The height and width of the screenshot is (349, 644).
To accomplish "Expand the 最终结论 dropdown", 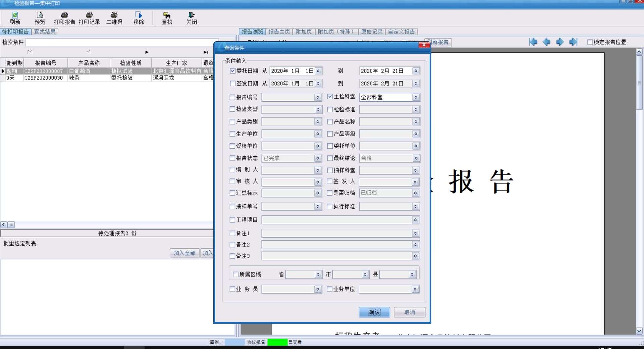I will (x=416, y=158).
